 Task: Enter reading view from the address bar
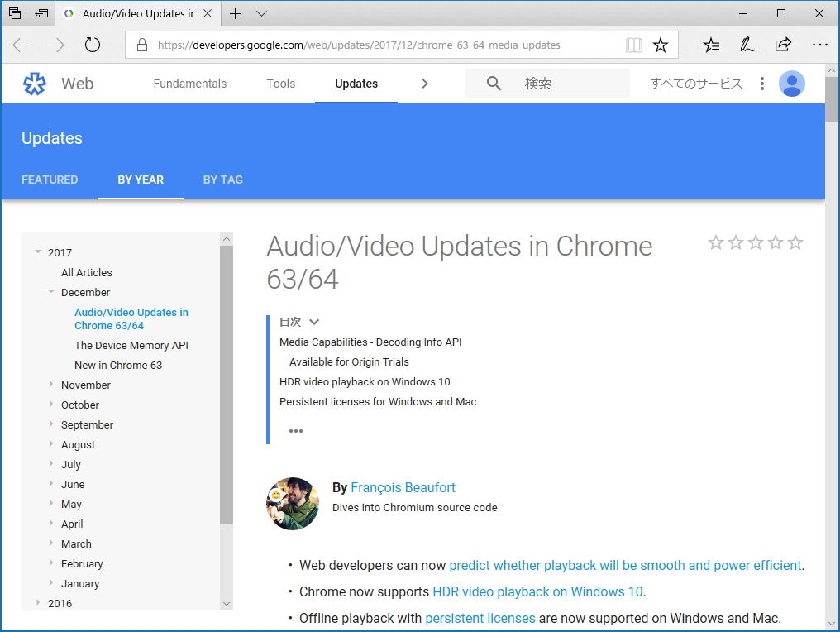click(x=633, y=45)
